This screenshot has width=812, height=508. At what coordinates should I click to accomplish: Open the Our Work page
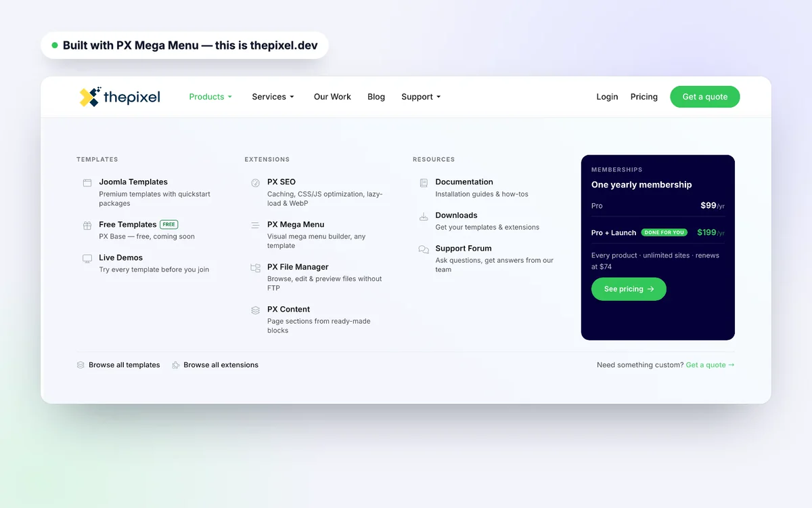pyautogui.click(x=332, y=97)
